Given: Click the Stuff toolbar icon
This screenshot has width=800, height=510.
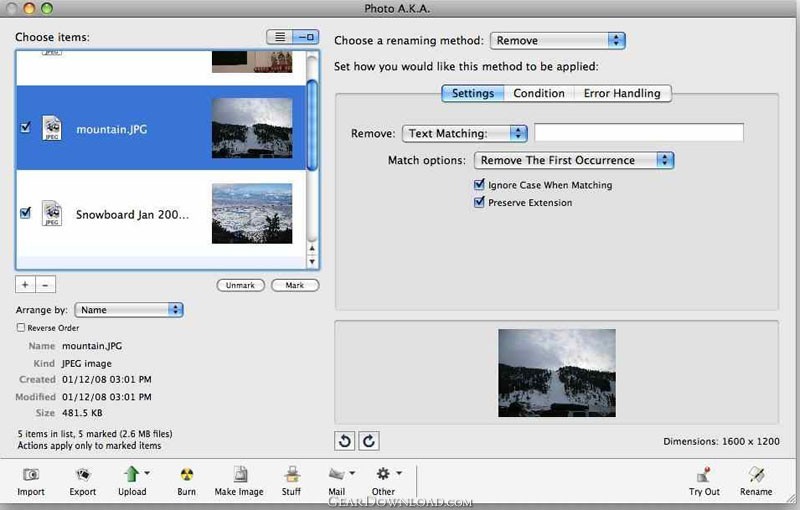Looking at the screenshot, I should click(292, 474).
